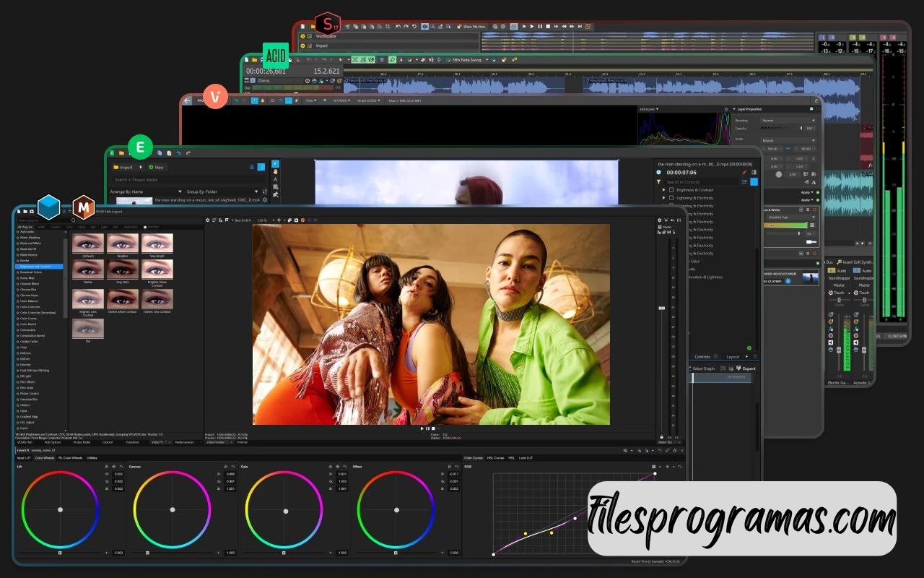Click the New button in VEGAS Effects
924x578 pixels.
coord(156,167)
